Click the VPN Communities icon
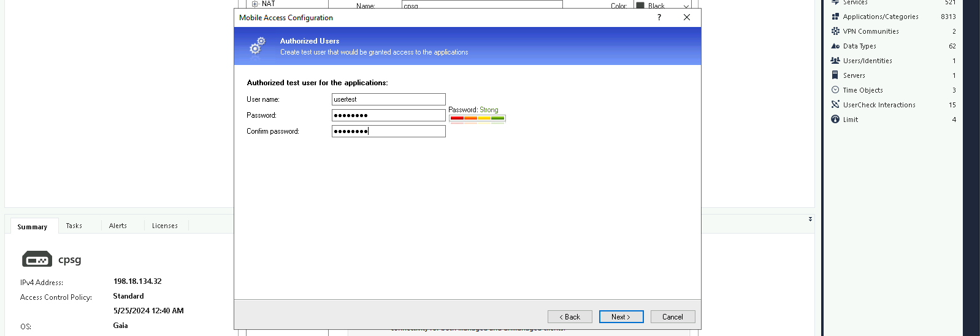This screenshot has width=980, height=336. 835,31
